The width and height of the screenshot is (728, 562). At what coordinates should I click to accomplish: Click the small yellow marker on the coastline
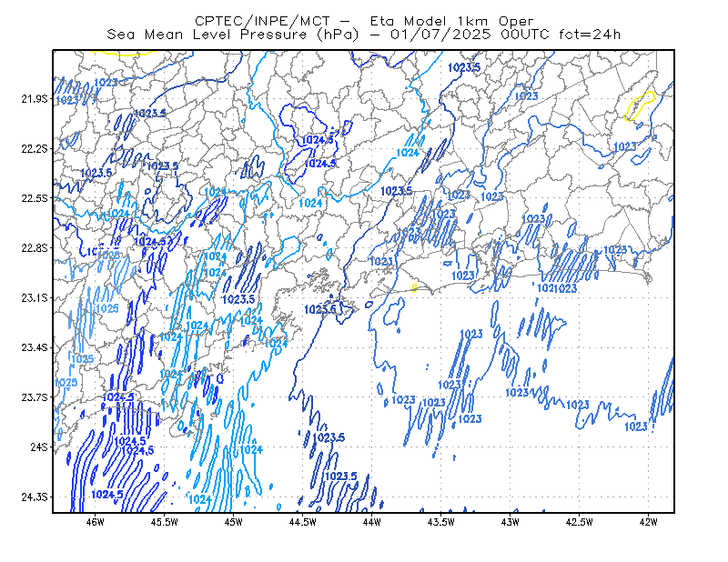tap(414, 288)
